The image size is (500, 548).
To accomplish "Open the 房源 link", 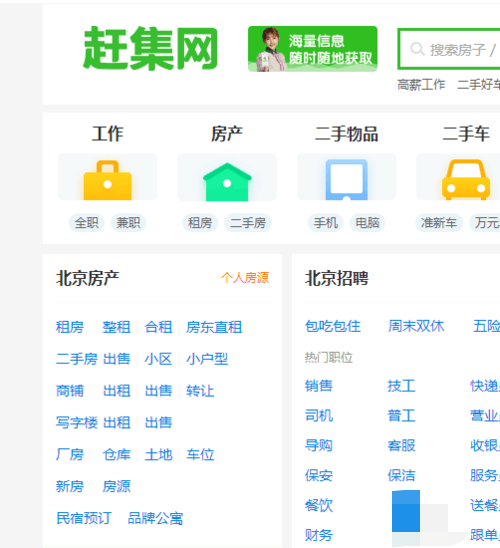I will tap(116, 486).
